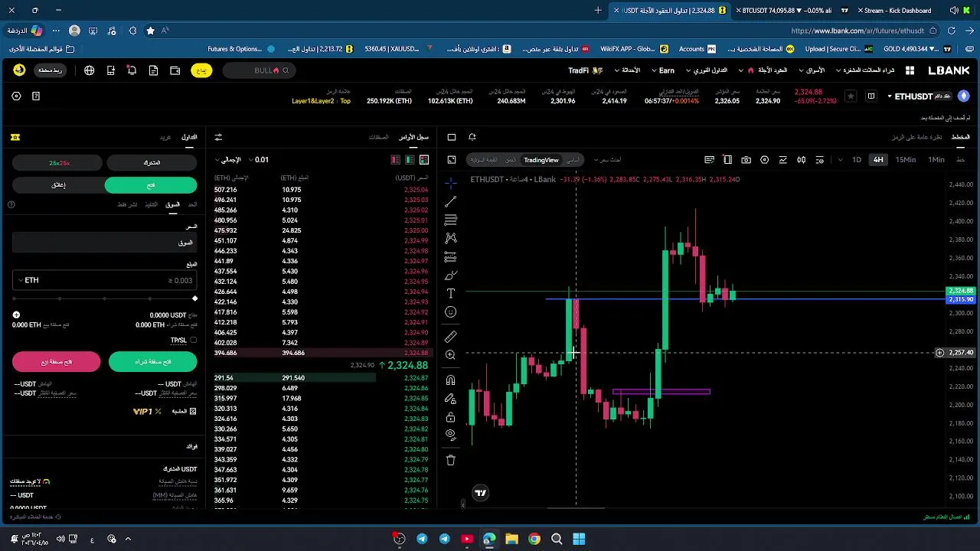The width and height of the screenshot is (980, 551).
Task: Show bids-only order book view
Action: (x=410, y=160)
